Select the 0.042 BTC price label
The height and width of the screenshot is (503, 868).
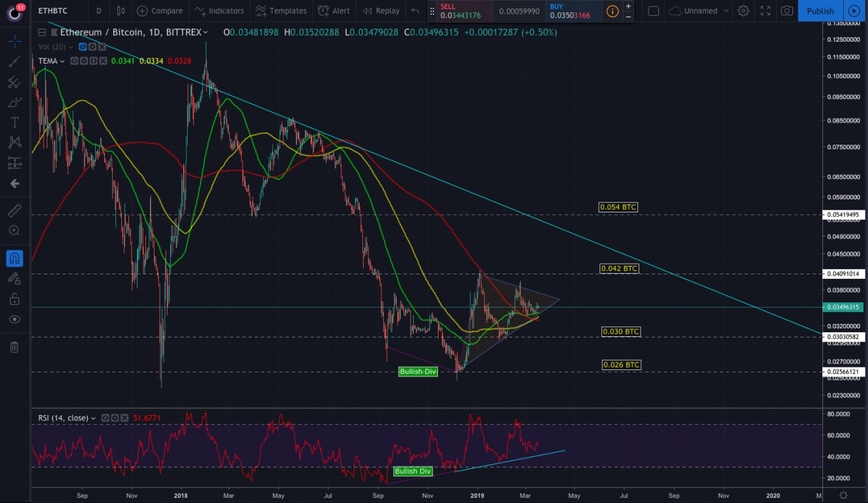[x=619, y=268]
